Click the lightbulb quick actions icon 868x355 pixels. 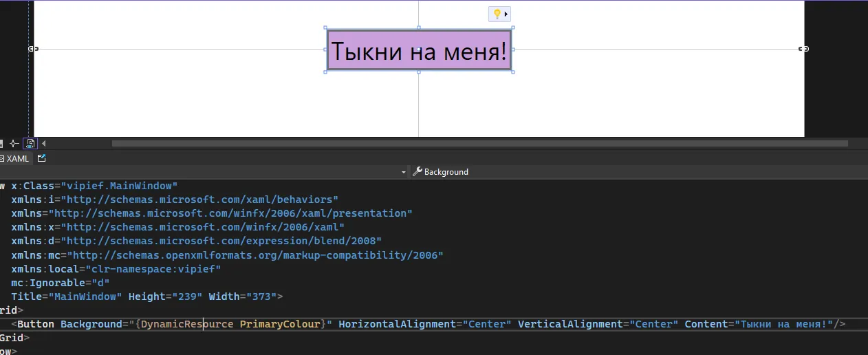click(x=497, y=14)
